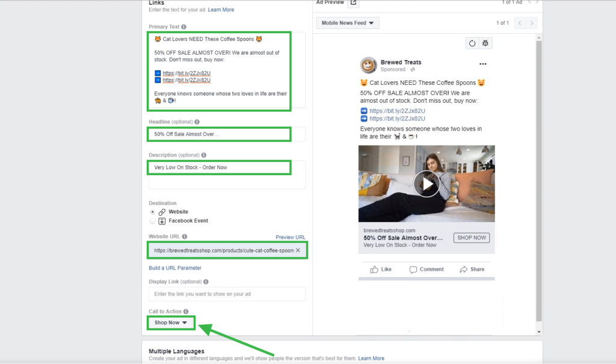616x364 pixels.
Task: Click the scrollbar down arrow in preview
Action: click(x=539, y=332)
